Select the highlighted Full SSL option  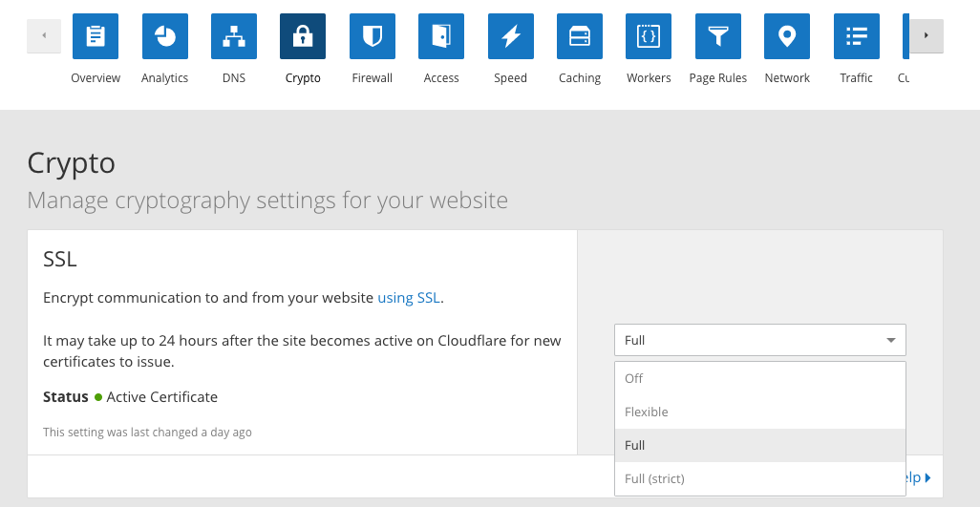tap(635, 445)
